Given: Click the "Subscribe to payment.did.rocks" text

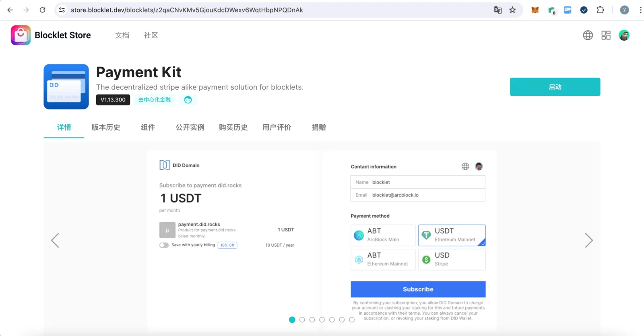Looking at the screenshot, I should (x=200, y=186).
